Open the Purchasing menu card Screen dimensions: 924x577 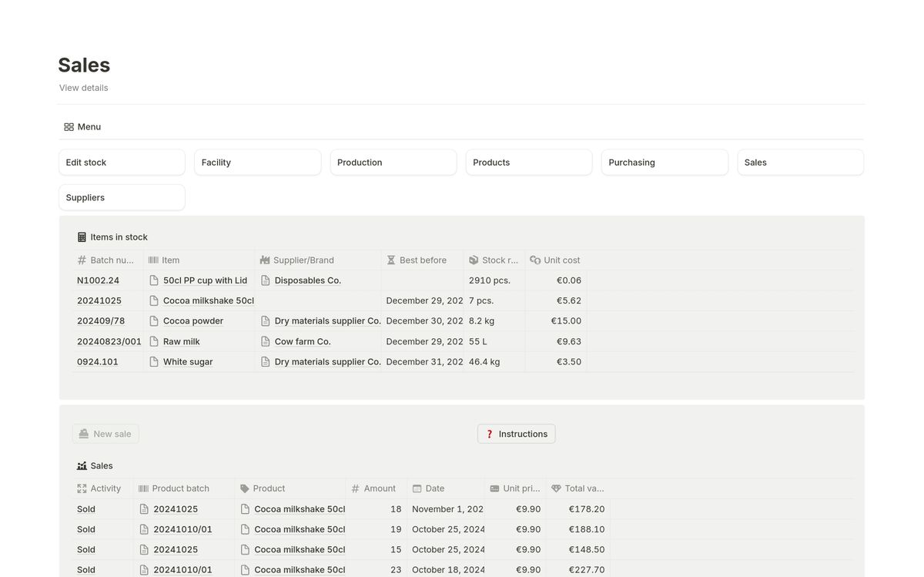(664, 163)
